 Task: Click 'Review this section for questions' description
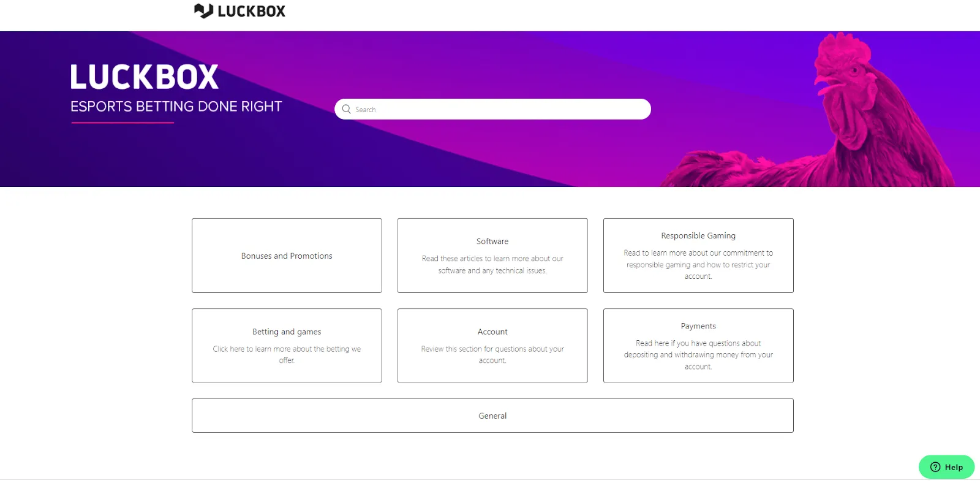point(492,355)
